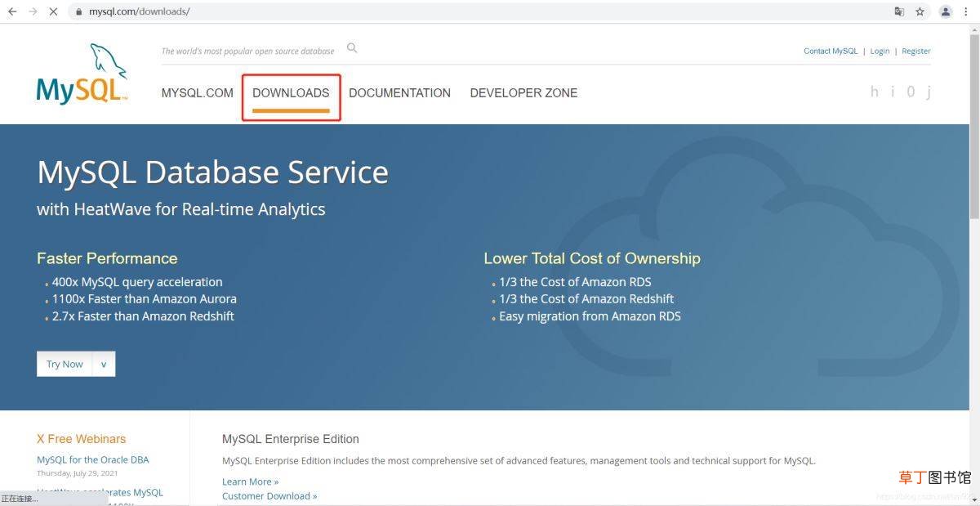This screenshot has height=506, width=980.
Task: Click '1/3 the Cost of Amazon Redshift'
Action: pyautogui.click(x=586, y=299)
